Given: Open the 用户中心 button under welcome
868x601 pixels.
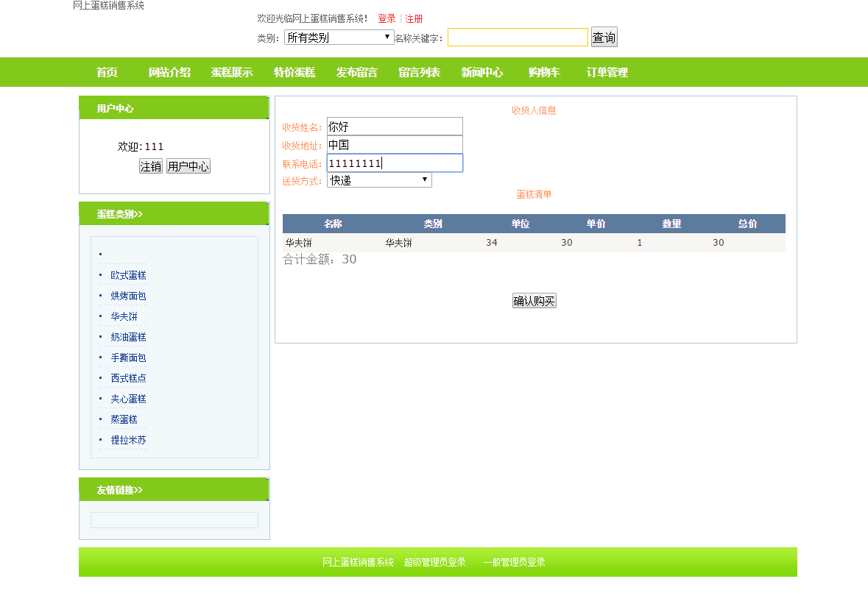Looking at the screenshot, I should pos(188,166).
